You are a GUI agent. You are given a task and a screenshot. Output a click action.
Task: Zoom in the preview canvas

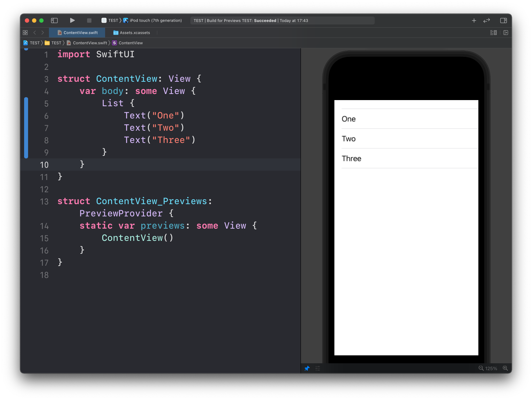pos(505,368)
